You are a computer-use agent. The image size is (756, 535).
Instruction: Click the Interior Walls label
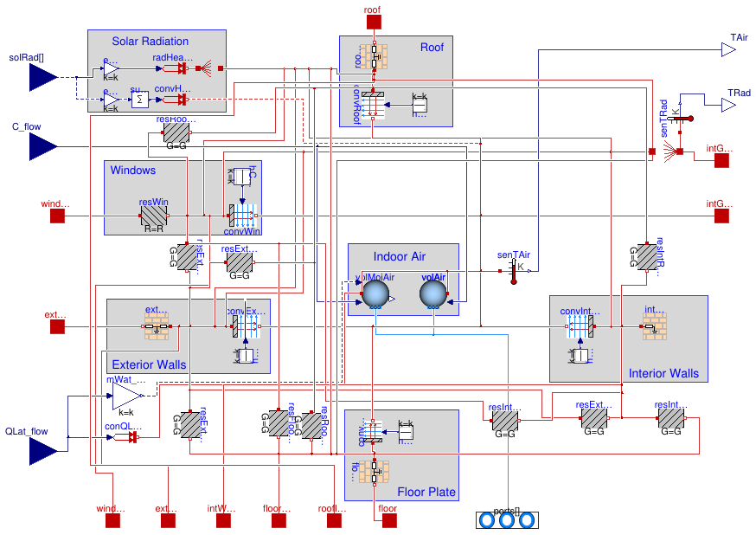[x=663, y=373]
